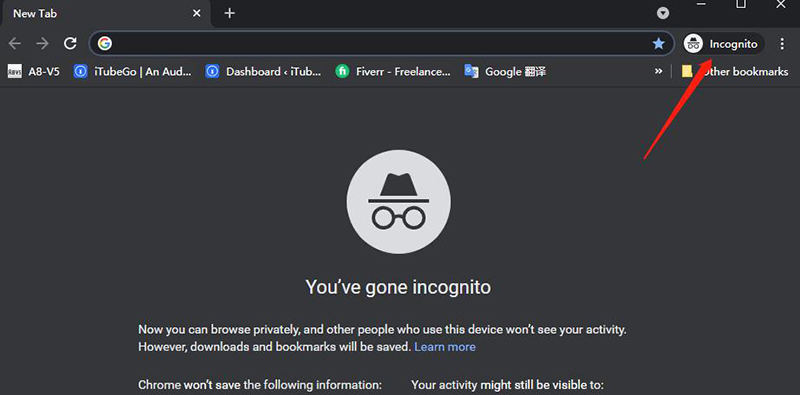Open the Dashboard ‹ iTub... bookmark
This screenshot has height=395, width=800.
[263, 71]
